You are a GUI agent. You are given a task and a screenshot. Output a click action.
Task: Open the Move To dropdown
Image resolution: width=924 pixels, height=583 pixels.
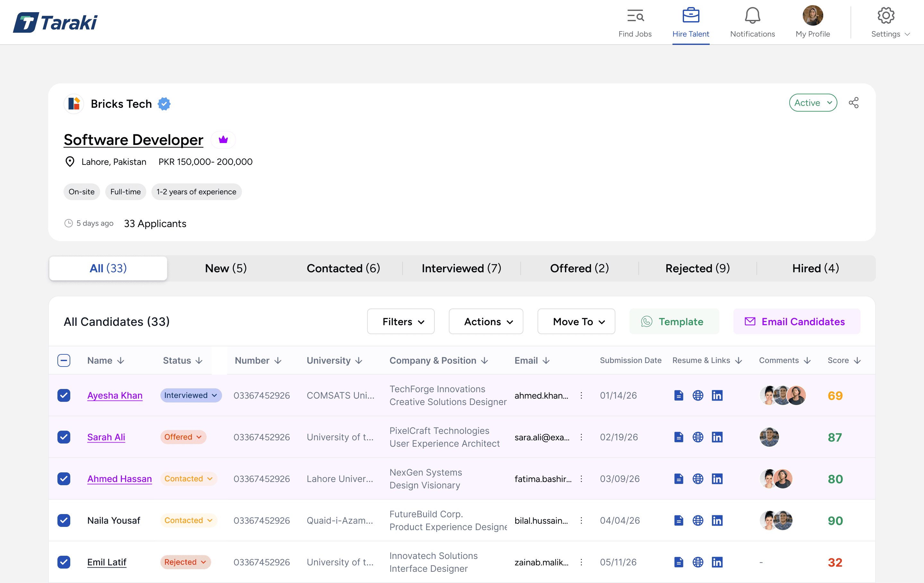click(576, 321)
